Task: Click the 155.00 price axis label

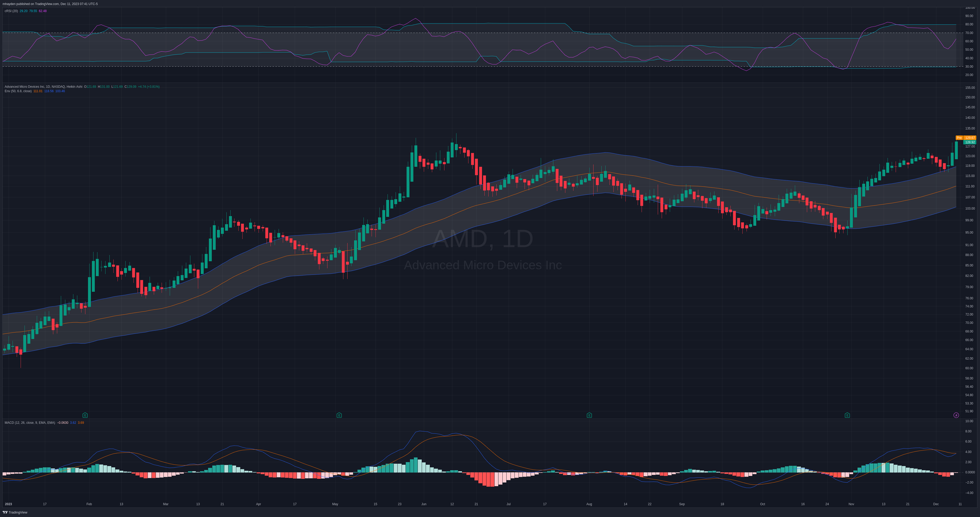Action: [x=970, y=88]
